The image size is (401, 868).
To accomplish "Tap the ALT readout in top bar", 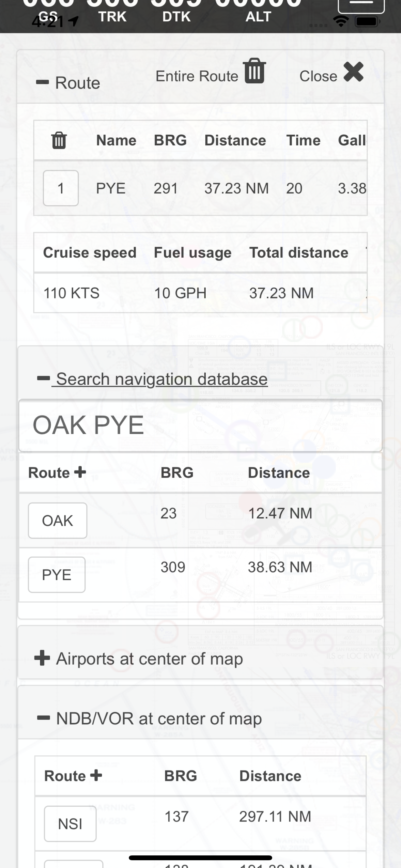I will click(x=258, y=16).
